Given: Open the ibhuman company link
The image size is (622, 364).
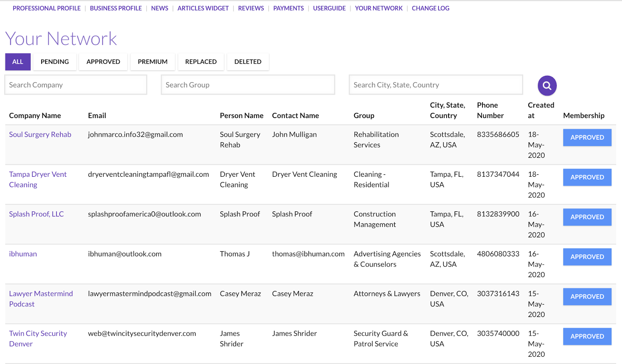Looking at the screenshot, I should click(x=23, y=254).
